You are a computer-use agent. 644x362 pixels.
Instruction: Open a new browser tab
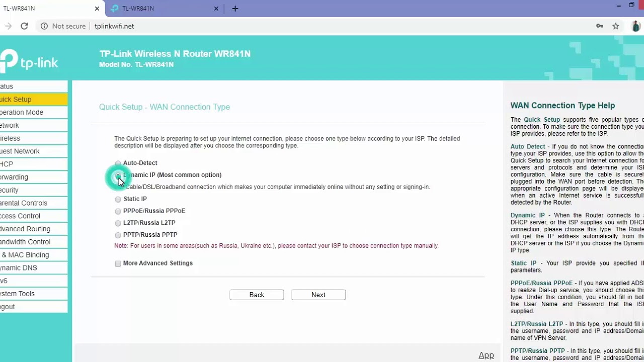click(x=235, y=9)
